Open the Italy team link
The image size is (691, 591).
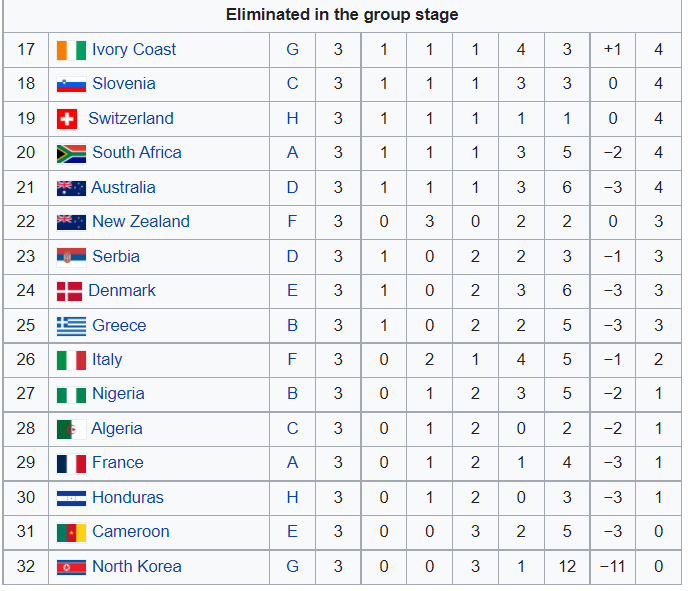click(x=107, y=360)
